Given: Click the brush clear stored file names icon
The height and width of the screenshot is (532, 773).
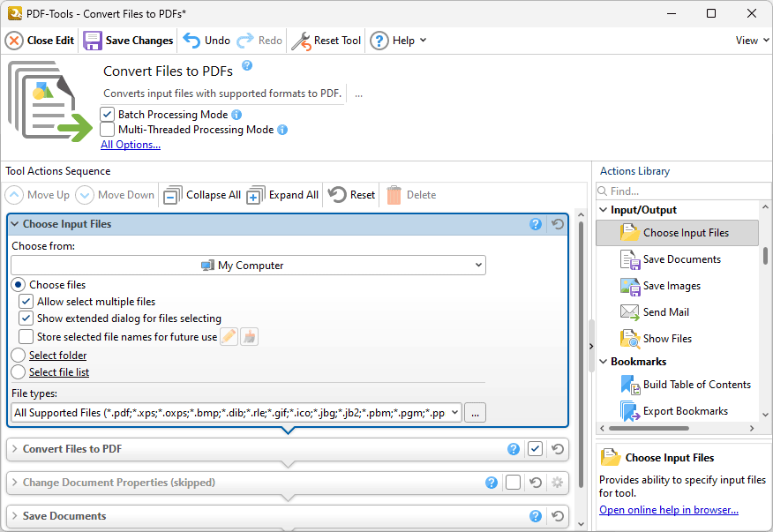Looking at the screenshot, I should point(249,337).
